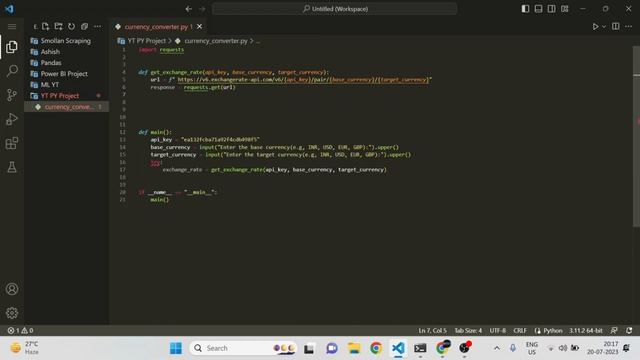Open the Extensions view
The height and width of the screenshot is (360, 640).
pyautogui.click(x=12, y=143)
